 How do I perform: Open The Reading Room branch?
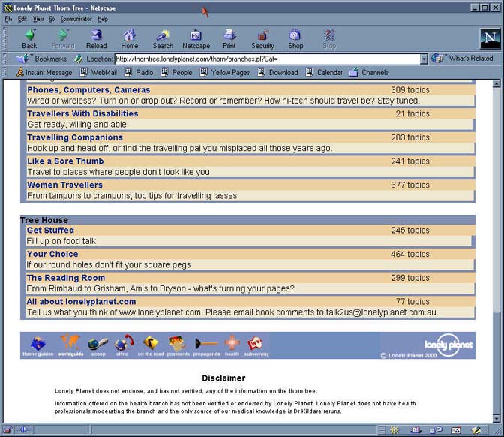pyautogui.click(x=65, y=278)
